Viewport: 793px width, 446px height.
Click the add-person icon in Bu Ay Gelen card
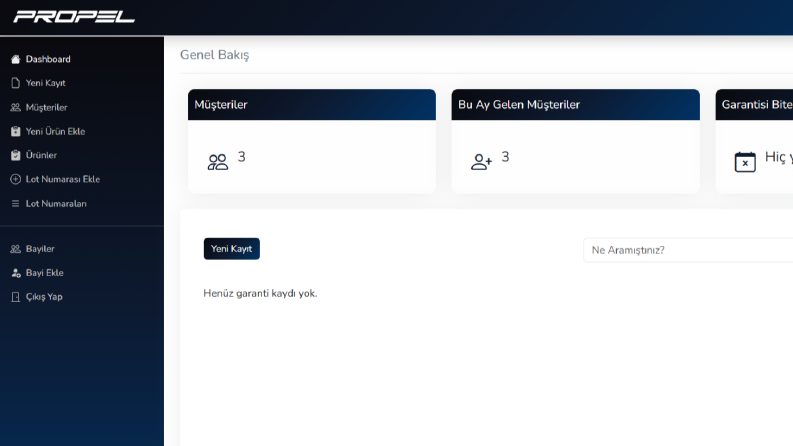pos(481,162)
